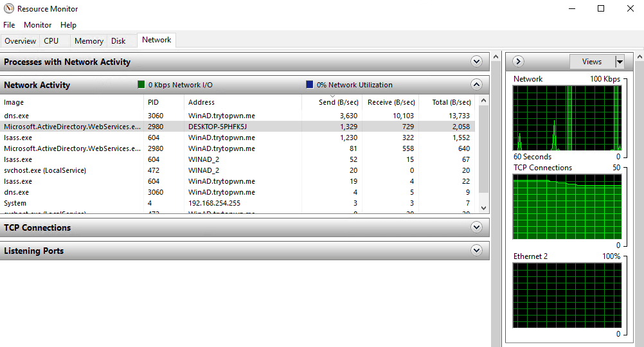Select the Network tab
Screen dimensions: 644x347
click(156, 40)
